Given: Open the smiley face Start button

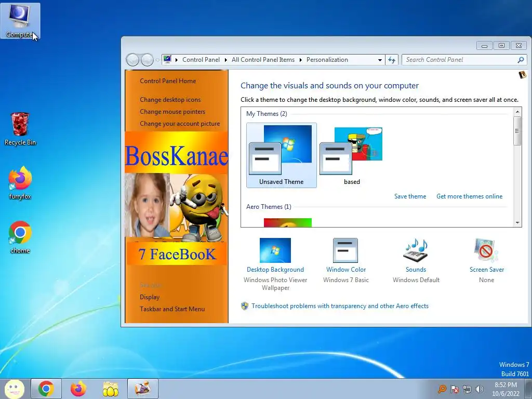Looking at the screenshot, I should pyautogui.click(x=15, y=389).
